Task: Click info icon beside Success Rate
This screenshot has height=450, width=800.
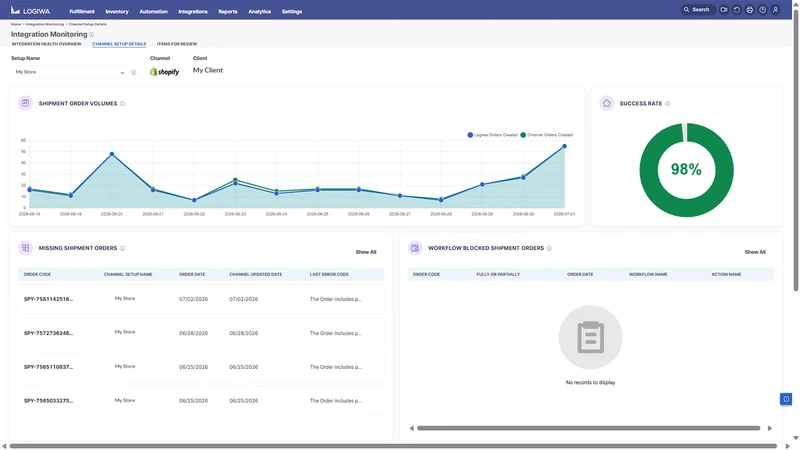Action: [x=667, y=104]
